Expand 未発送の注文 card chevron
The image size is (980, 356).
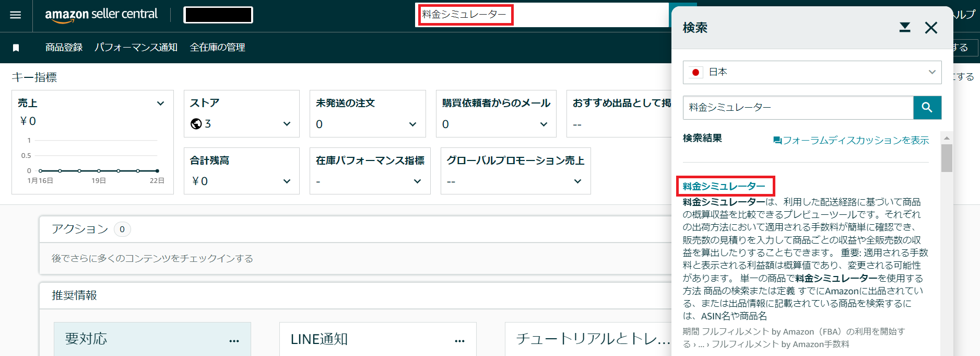(413, 124)
